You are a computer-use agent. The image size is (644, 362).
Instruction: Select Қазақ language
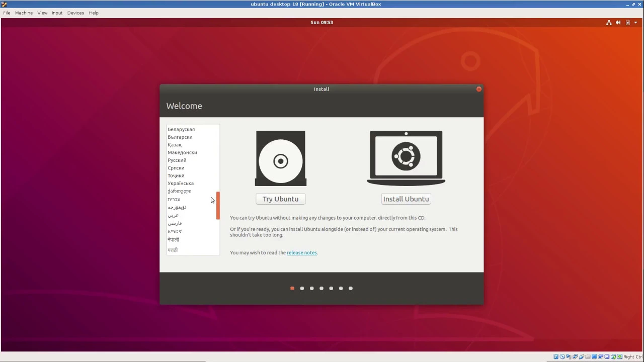(175, 145)
